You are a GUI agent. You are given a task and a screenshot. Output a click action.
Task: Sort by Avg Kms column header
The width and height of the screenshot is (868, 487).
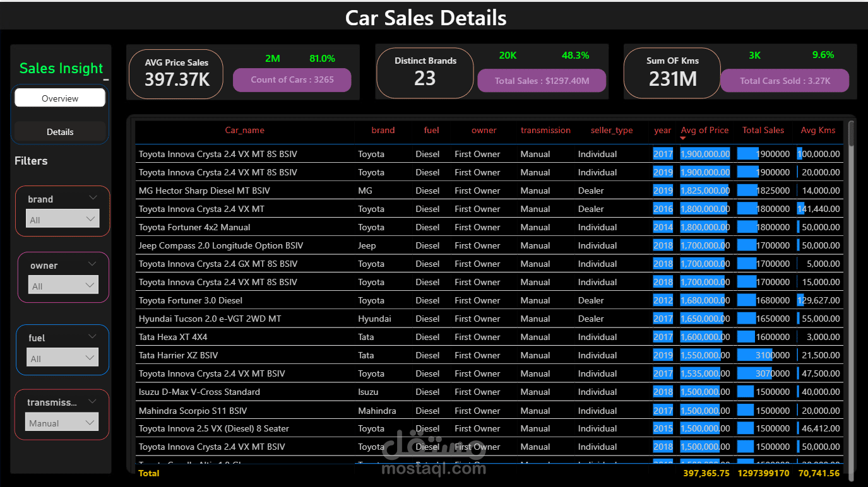[818, 130]
